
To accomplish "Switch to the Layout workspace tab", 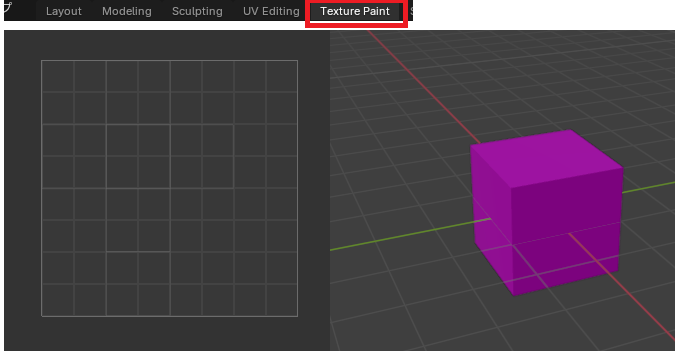I will point(63,11).
